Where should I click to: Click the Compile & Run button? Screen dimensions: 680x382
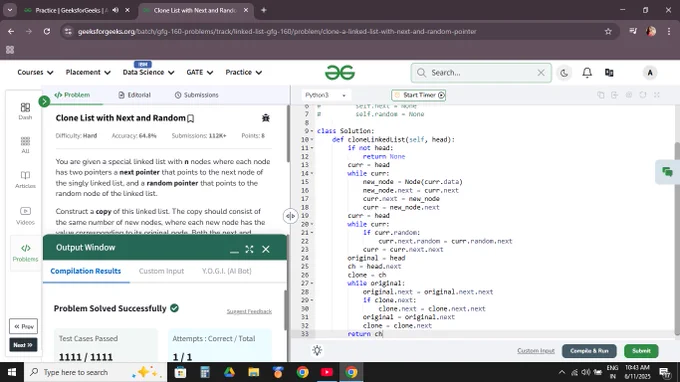(x=589, y=351)
